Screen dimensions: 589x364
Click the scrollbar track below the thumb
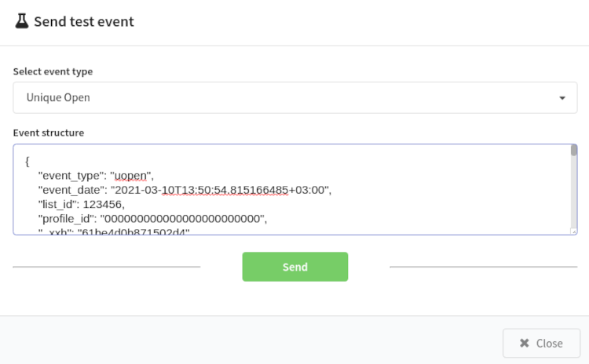573,191
